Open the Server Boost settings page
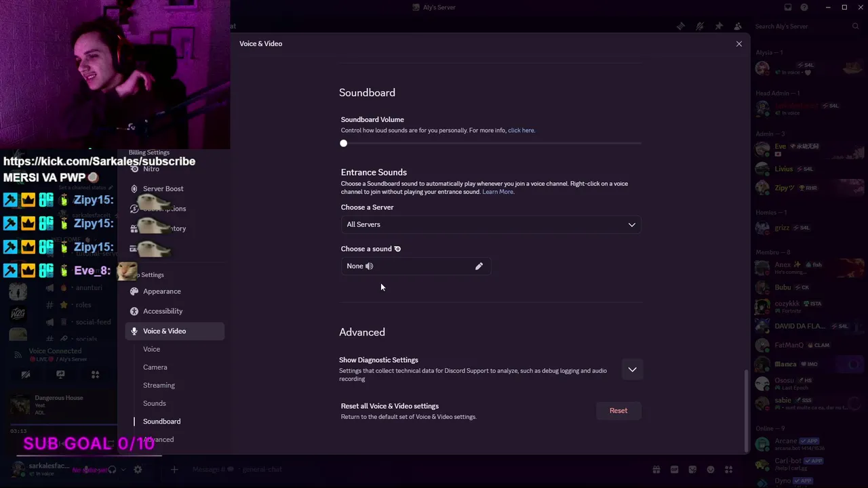The image size is (868, 488). click(163, 188)
